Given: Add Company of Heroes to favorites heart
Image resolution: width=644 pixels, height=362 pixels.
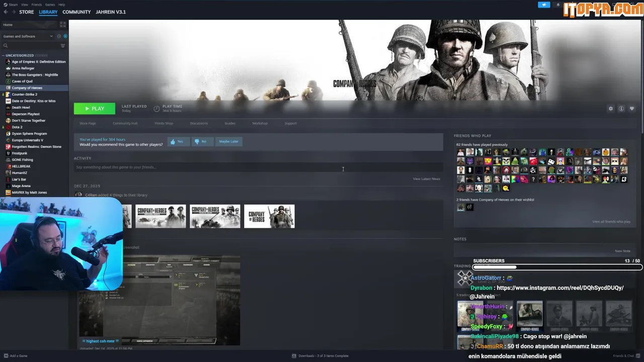Looking at the screenshot, I should click(x=632, y=109).
